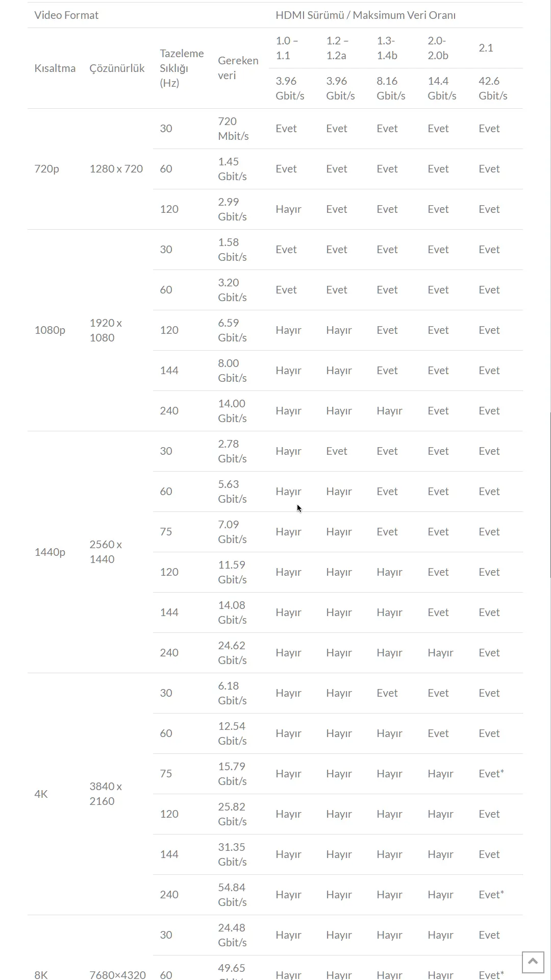Click the scroll-to-top arrow button
The image size is (551, 980).
(x=533, y=962)
